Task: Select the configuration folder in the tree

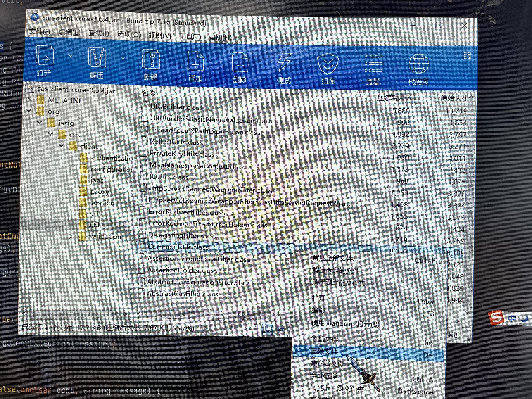Action: tap(112, 169)
